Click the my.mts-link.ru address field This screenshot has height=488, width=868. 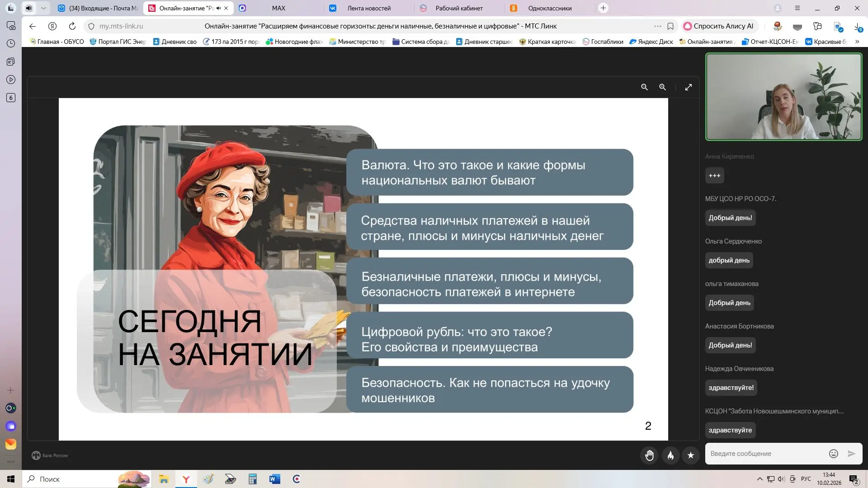tap(121, 26)
